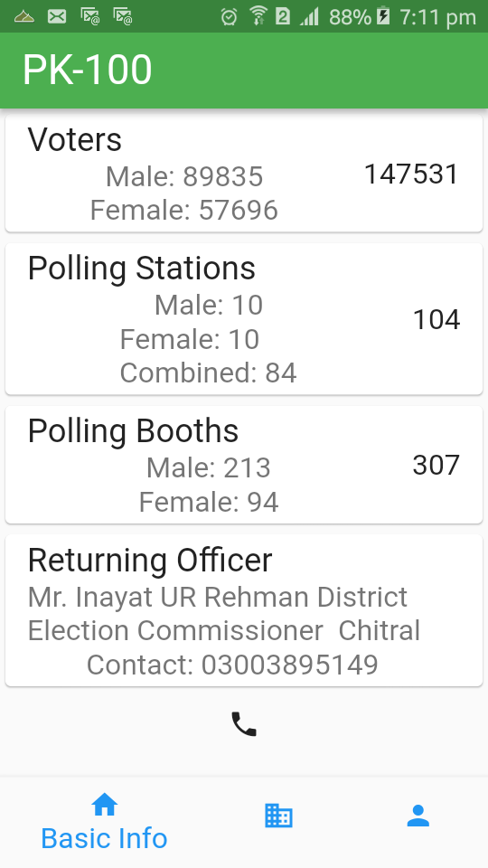Open the building grid tab icon
This screenshot has width=488, height=868.
[278, 816]
